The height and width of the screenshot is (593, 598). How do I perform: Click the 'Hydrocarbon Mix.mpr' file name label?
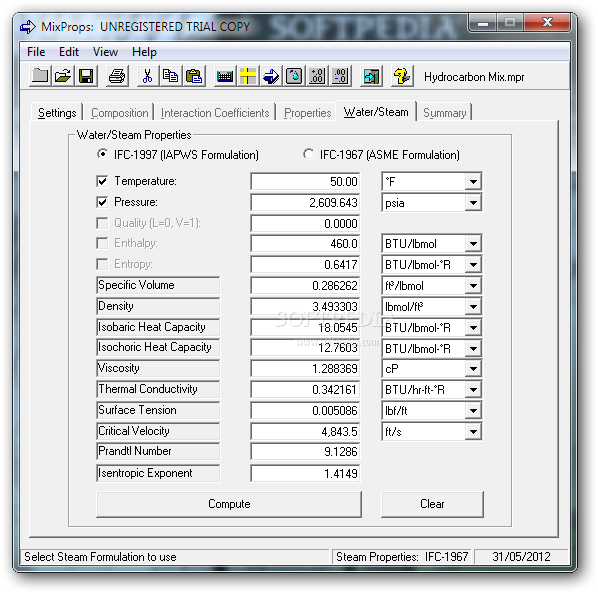[x=474, y=77]
